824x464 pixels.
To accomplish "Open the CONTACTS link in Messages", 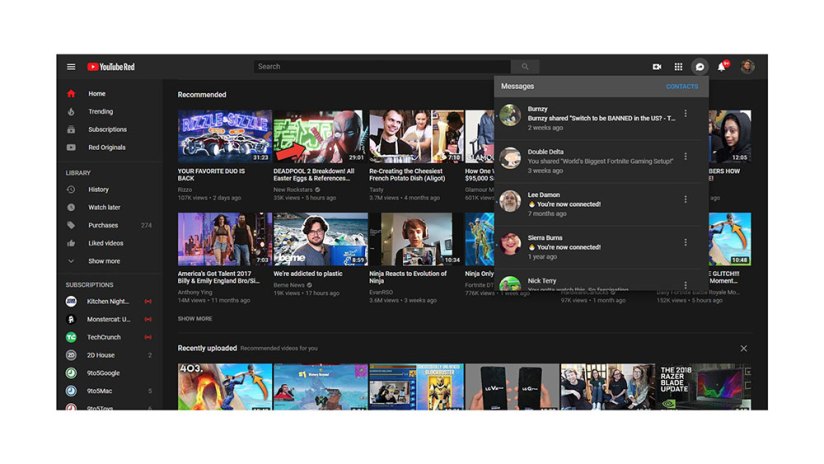I will tap(682, 87).
